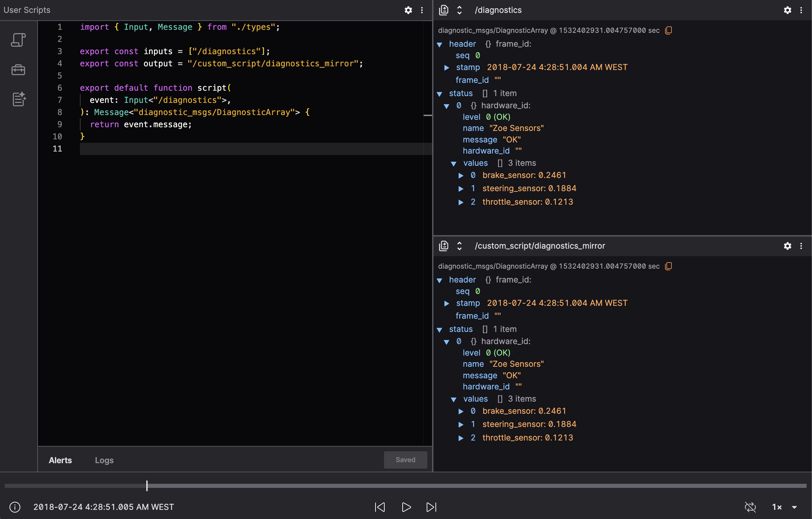Image resolution: width=812 pixels, height=519 pixels.
Task: Click "/custom_script/diagnostics_mirror" string on line 4
Action: [273, 64]
